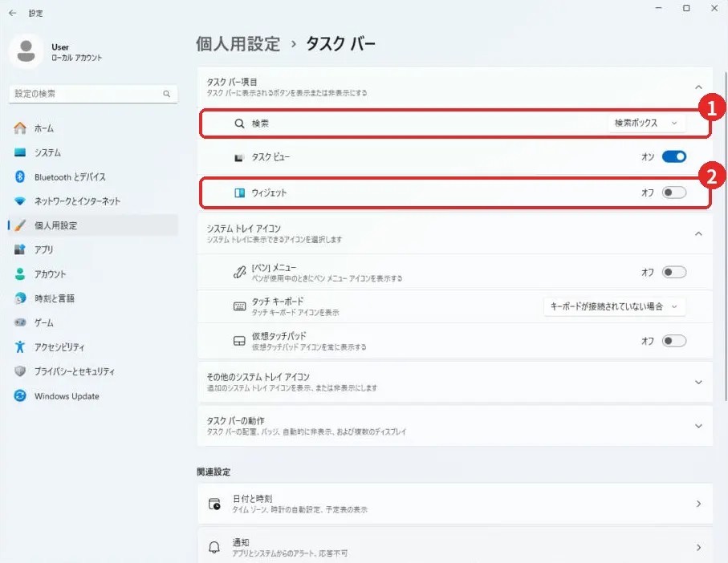Open 時刻と言語 settings category
Screen dimensions: 728x563
[93, 298]
